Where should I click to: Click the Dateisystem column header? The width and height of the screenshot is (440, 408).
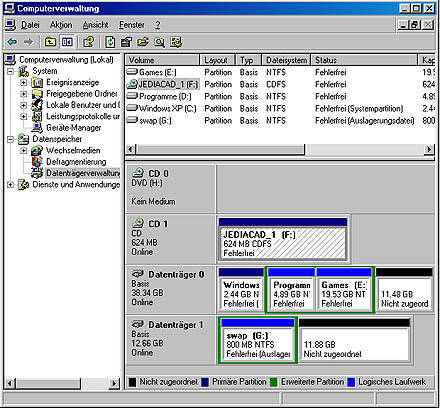[x=286, y=60]
